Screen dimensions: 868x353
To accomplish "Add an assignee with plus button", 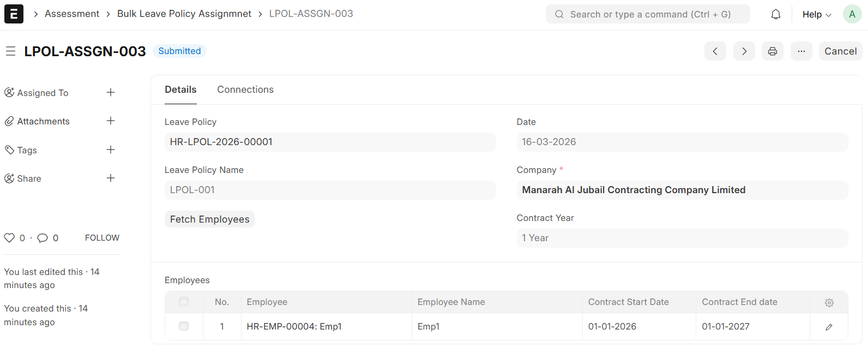I will [111, 93].
